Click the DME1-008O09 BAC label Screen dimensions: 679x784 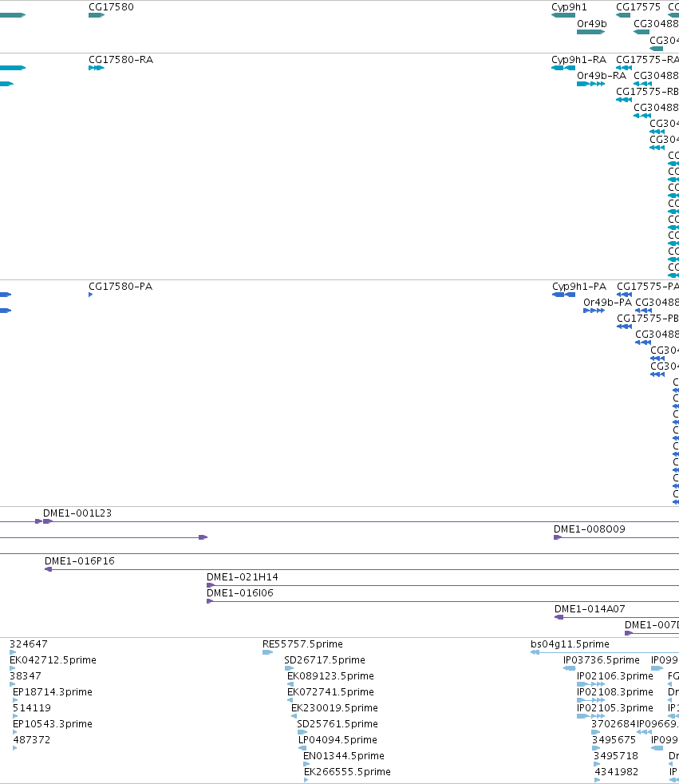point(590,529)
